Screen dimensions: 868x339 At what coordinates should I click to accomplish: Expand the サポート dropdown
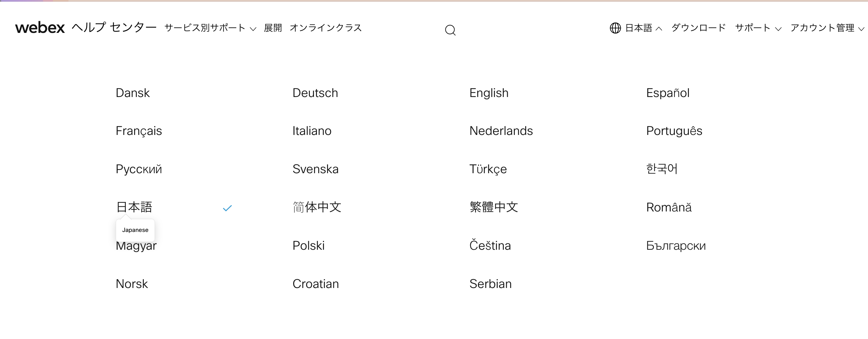click(x=753, y=28)
